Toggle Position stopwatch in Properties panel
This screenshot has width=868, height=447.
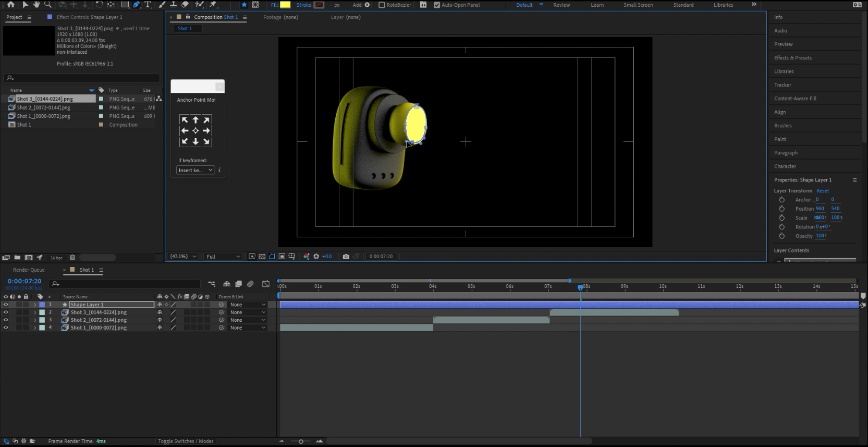(781, 209)
